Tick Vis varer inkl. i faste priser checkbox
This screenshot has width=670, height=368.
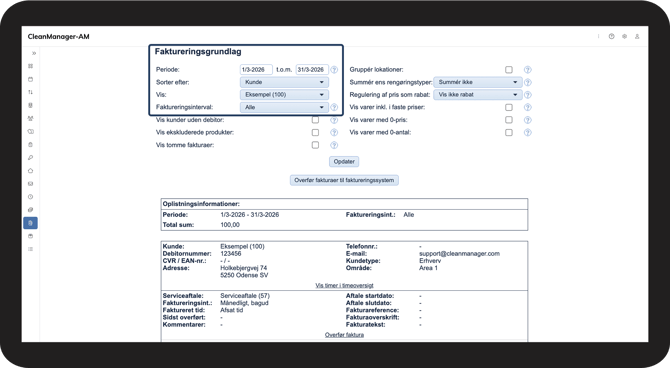509,107
